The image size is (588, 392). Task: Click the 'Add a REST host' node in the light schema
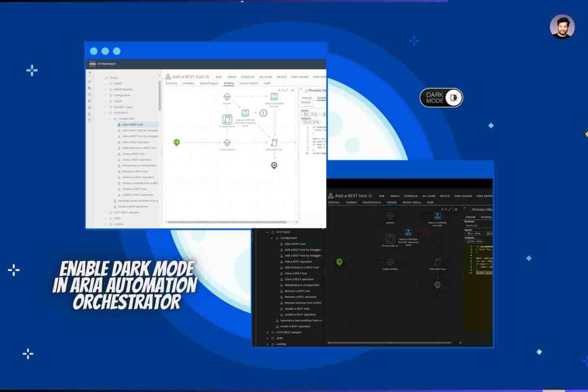[274, 143]
